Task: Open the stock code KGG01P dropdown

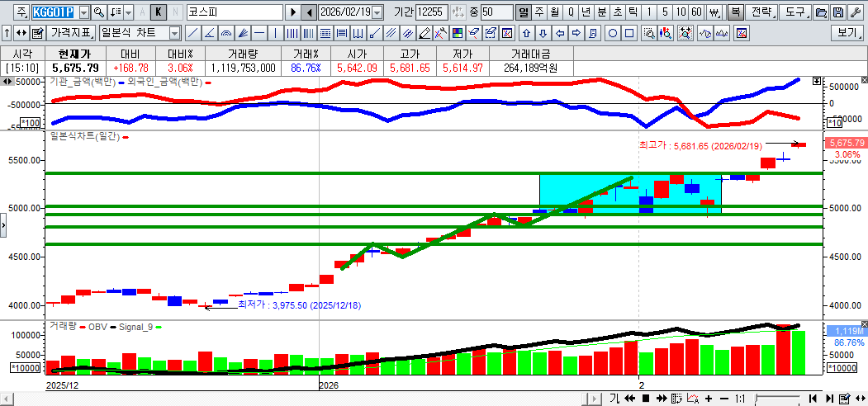Action: tap(83, 12)
